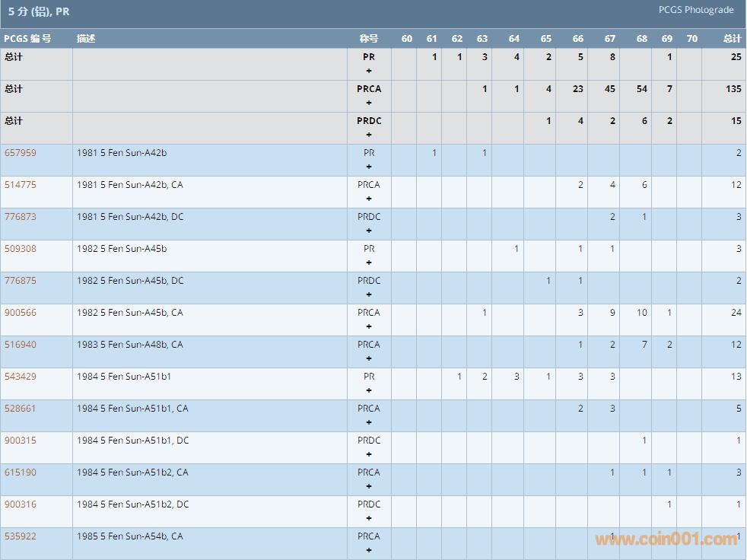Viewport: 747px width, 560px height.
Task: Select PCGS number 900566 link
Action: pos(20,313)
